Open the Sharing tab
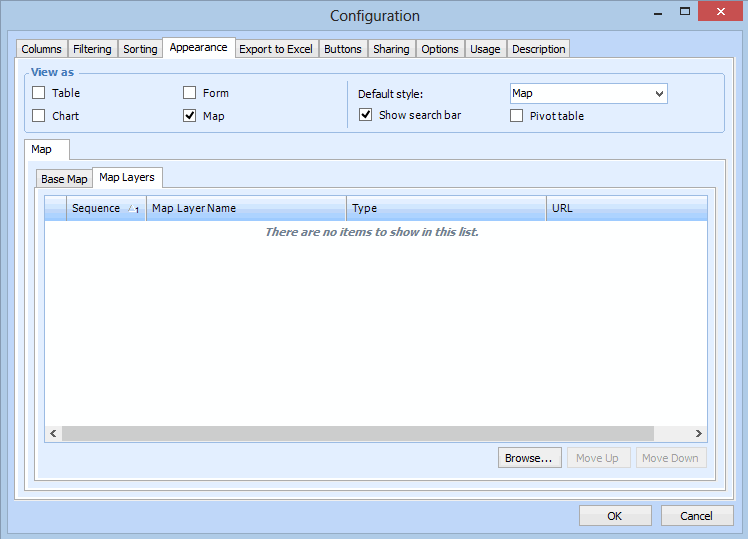Screen dimensions: 748x539 click(x=391, y=49)
